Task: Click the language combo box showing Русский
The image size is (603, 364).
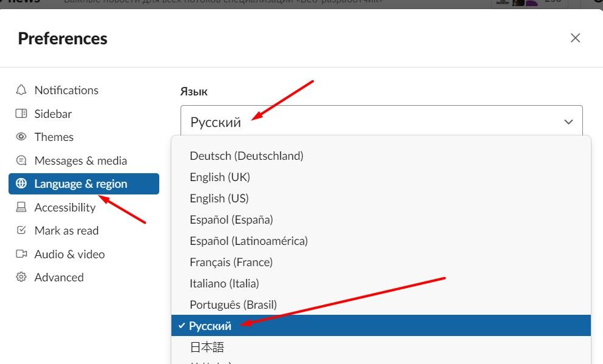Action: pyautogui.click(x=365, y=122)
